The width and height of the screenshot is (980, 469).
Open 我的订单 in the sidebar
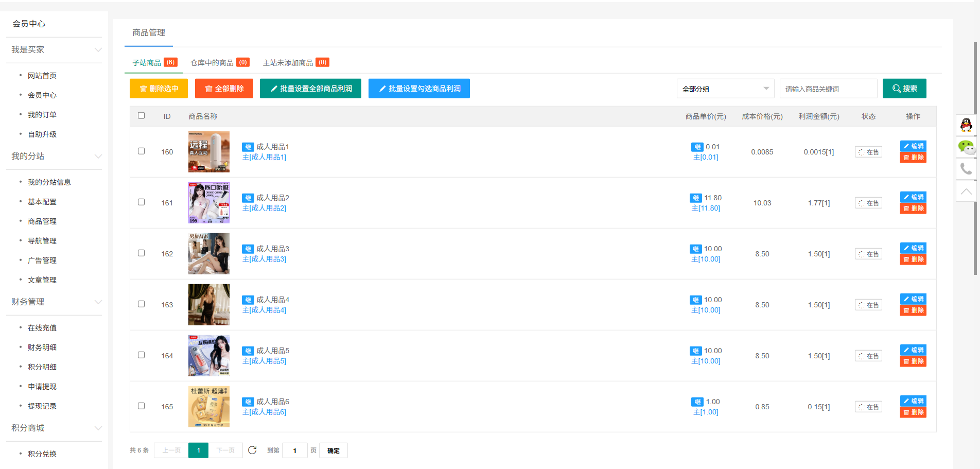(x=42, y=115)
